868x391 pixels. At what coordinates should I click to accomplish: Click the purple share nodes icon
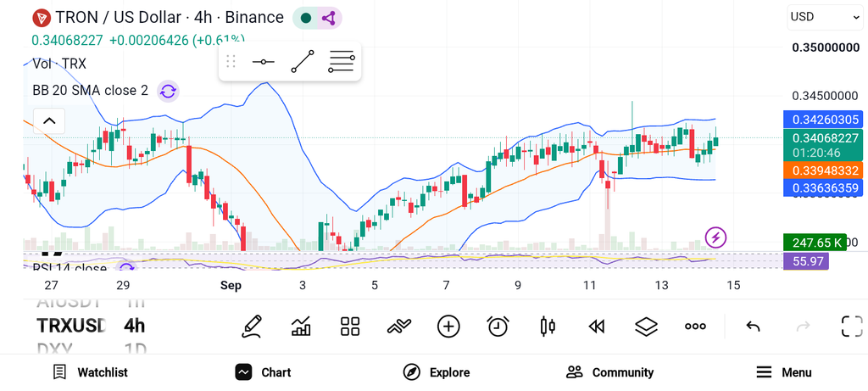coord(330,19)
